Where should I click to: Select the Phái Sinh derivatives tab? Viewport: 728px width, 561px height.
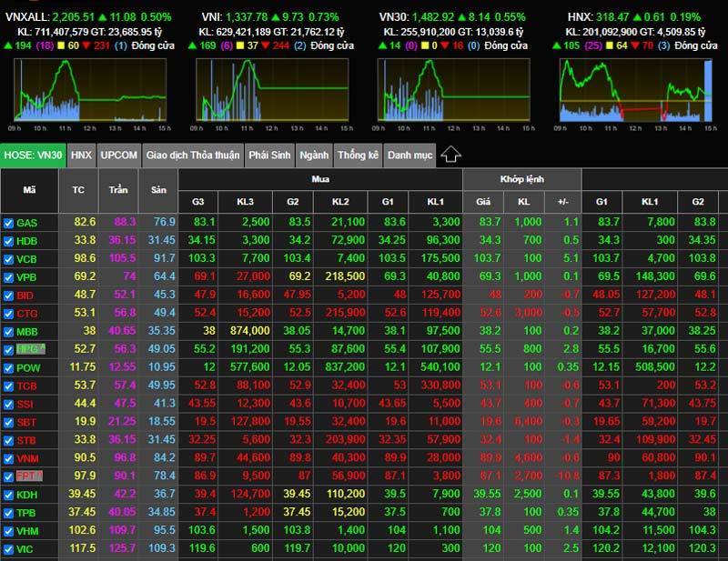[x=269, y=155]
